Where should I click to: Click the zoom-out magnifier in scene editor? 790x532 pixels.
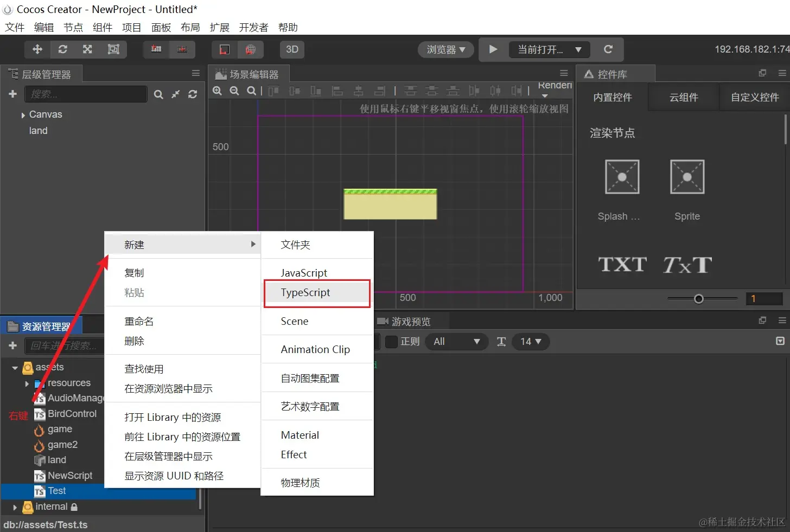[x=234, y=91]
